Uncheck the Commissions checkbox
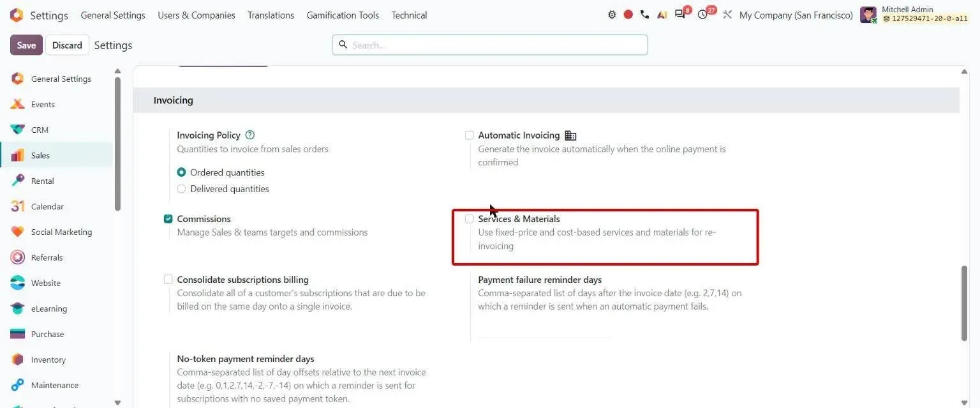 point(168,219)
